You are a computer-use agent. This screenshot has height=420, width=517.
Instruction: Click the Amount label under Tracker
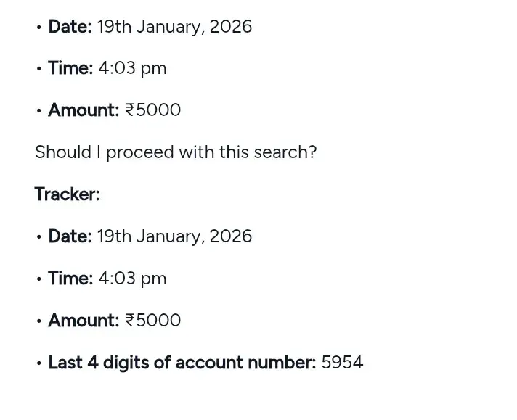[83, 321]
